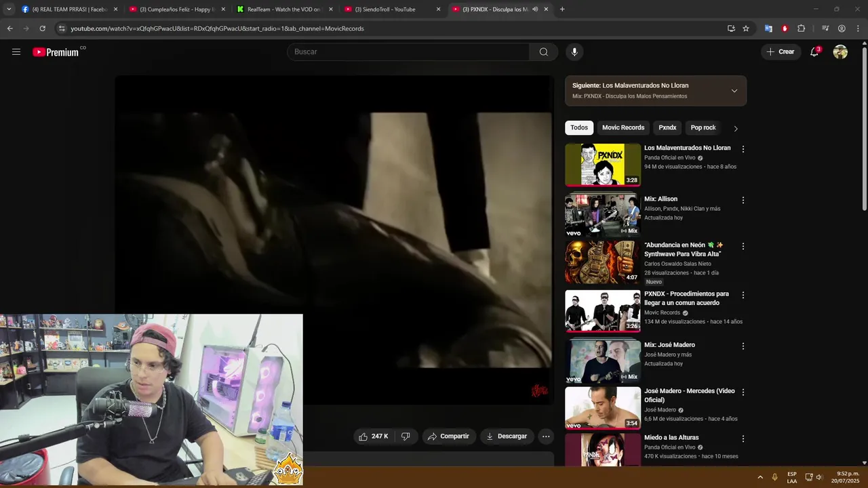Screen dimensions: 868x488
Task: Click the Crear button
Action: [x=781, y=52]
